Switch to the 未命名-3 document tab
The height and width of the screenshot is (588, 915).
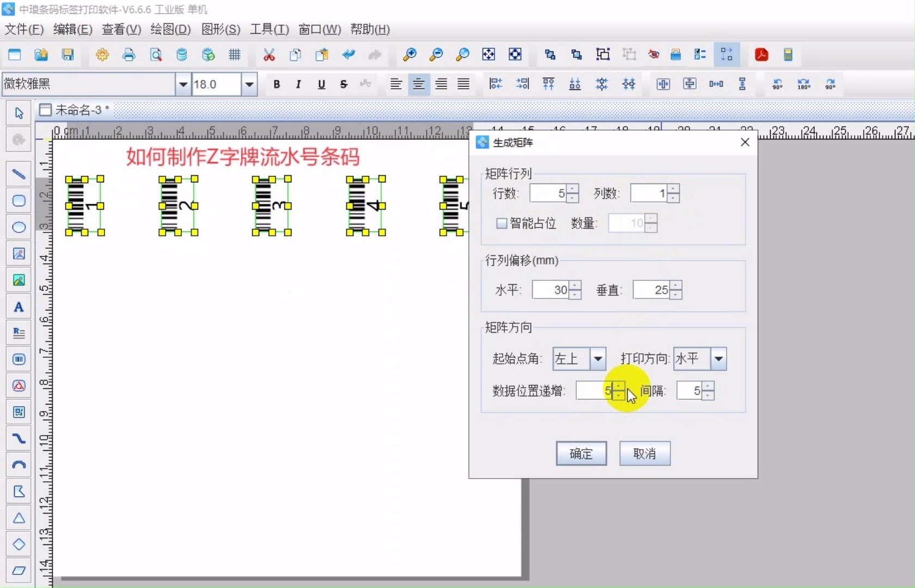(x=75, y=110)
